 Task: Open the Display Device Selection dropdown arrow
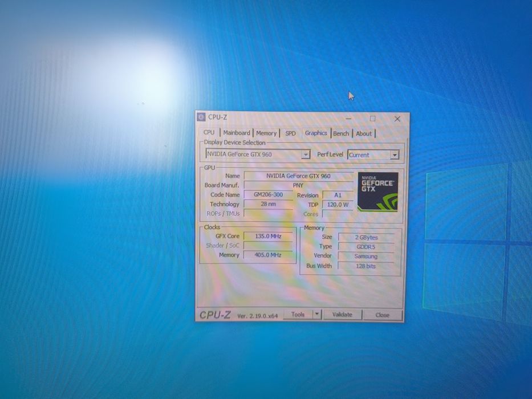click(x=306, y=154)
